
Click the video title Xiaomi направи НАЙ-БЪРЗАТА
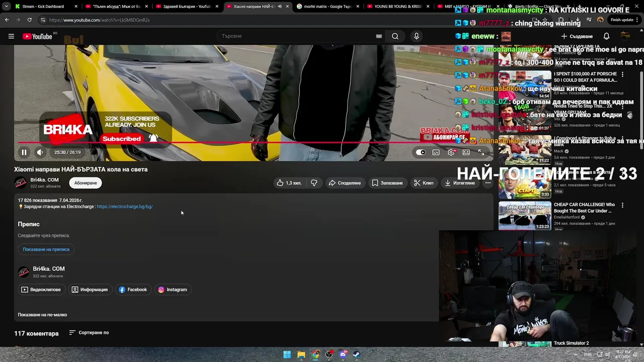coord(80,169)
